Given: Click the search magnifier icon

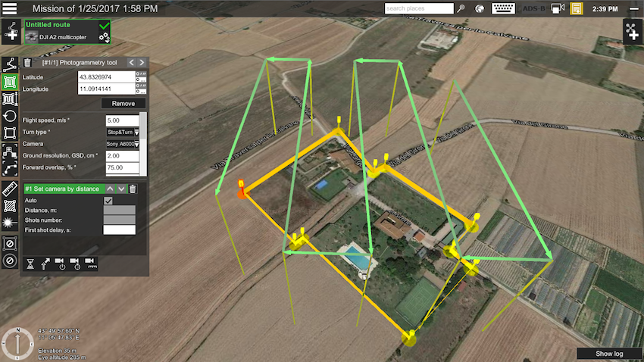Looking at the screenshot, I should [461, 8].
